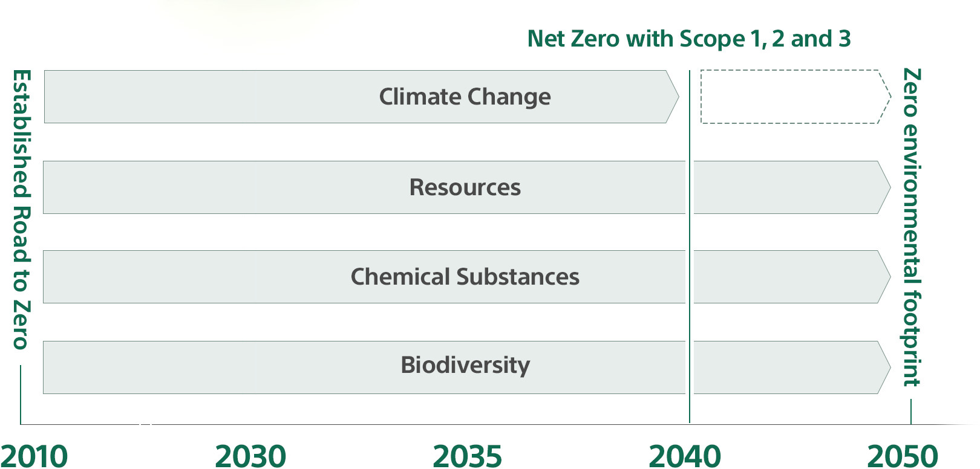Select the Resources label text
The image size is (980, 469).
coord(465,187)
